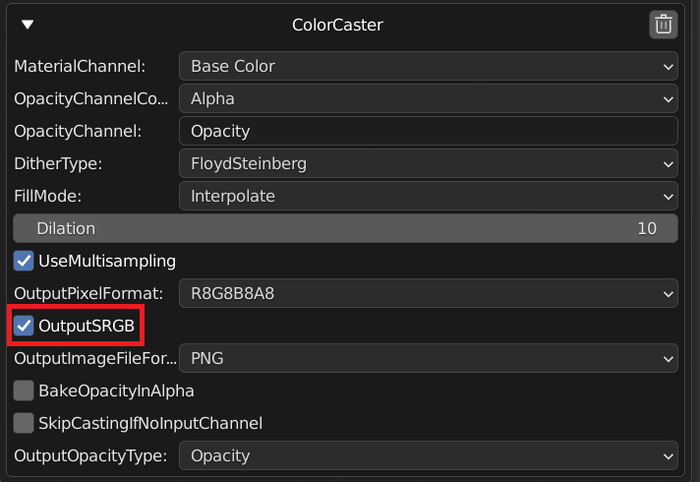Uncheck the OutputSRGB checkbox
This screenshot has width=700, height=482.
tap(24, 326)
